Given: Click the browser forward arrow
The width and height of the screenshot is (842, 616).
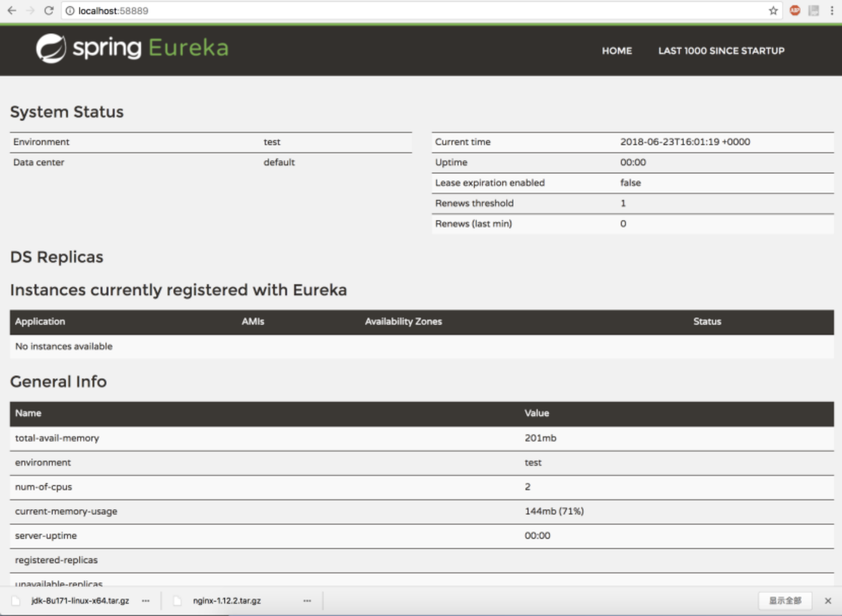Looking at the screenshot, I should click(x=30, y=11).
